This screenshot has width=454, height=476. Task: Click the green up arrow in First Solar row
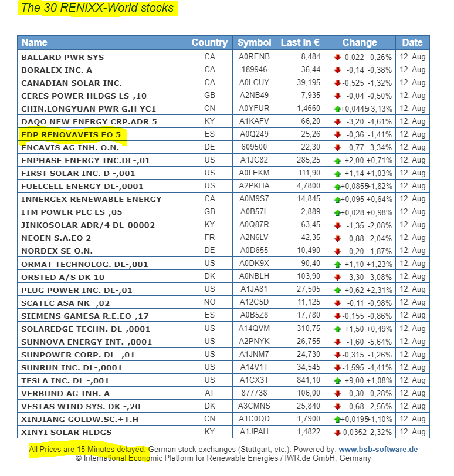[x=337, y=173]
